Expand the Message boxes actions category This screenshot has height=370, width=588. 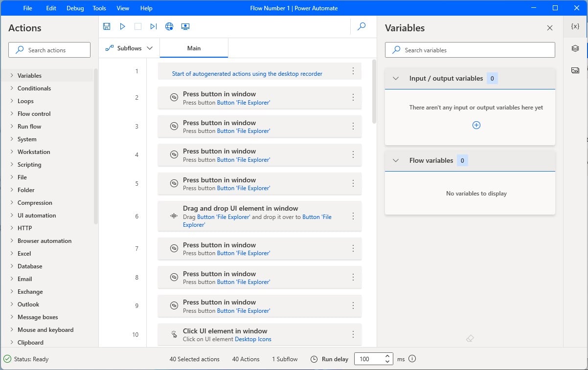coord(12,317)
